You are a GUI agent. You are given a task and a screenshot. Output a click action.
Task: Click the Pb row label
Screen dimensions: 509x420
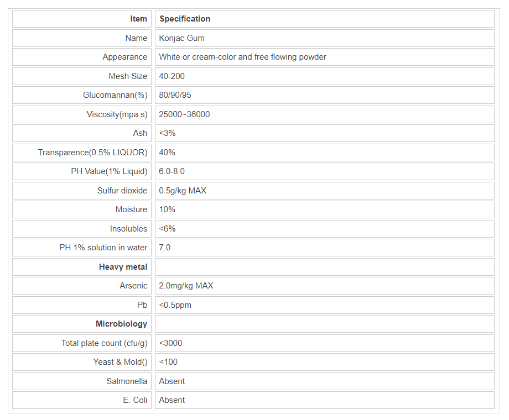pyautogui.click(x=142, y=305)
